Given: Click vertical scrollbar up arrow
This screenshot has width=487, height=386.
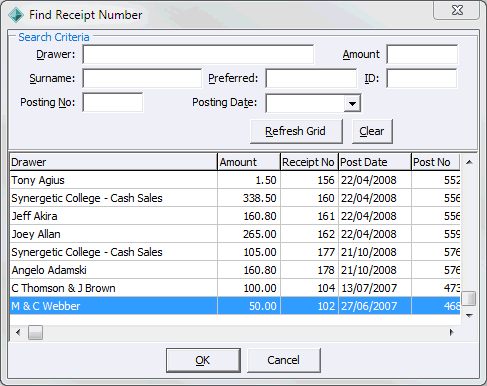Looking at the screenshot, I should tap(469, 162).
